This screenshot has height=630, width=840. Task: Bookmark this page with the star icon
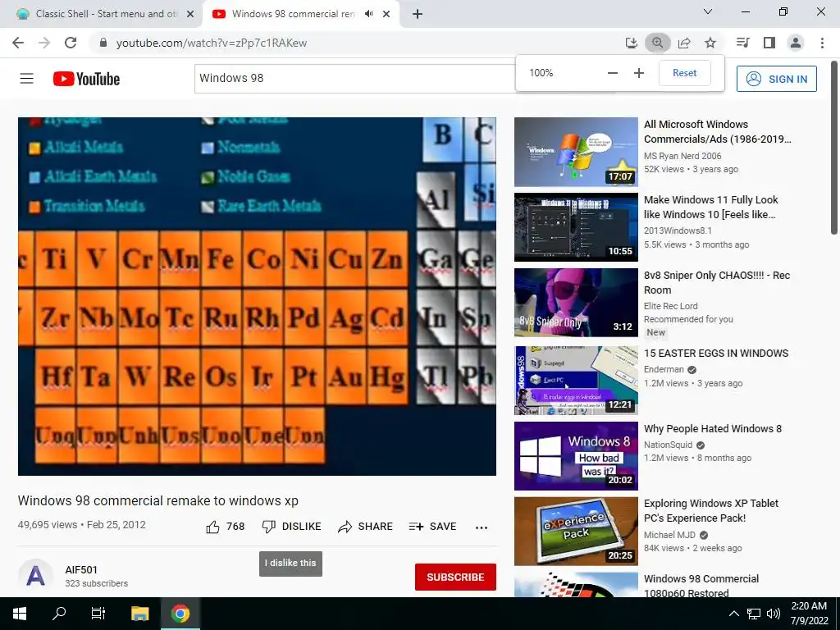[x=710, y=43]
